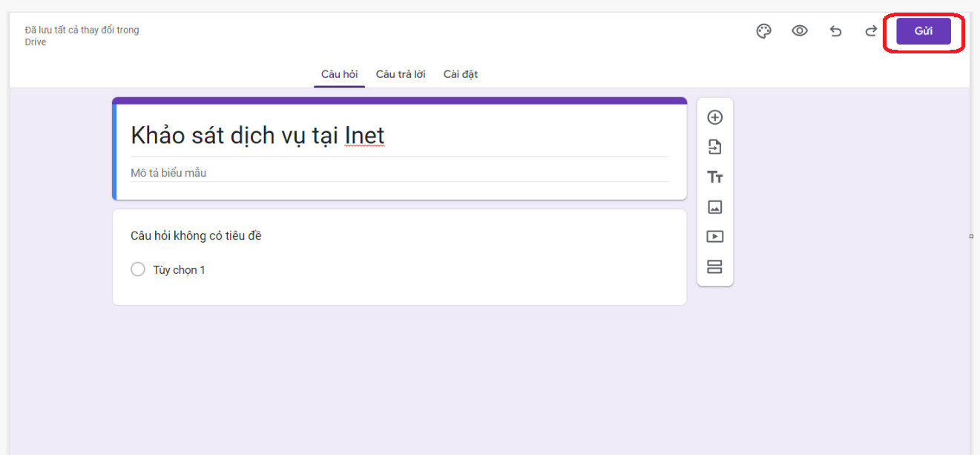Preview the form with eye icon
980x455 pixels.
(x=799, y=31)
